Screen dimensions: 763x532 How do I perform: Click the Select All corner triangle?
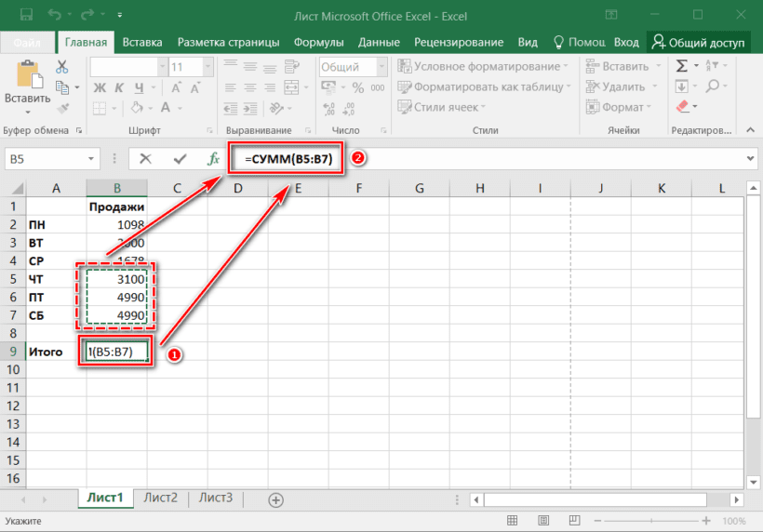(x=18, y=189)
